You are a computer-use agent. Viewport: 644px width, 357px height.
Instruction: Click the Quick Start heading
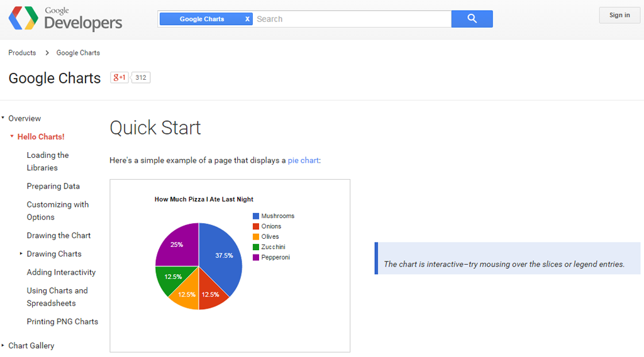155,128
